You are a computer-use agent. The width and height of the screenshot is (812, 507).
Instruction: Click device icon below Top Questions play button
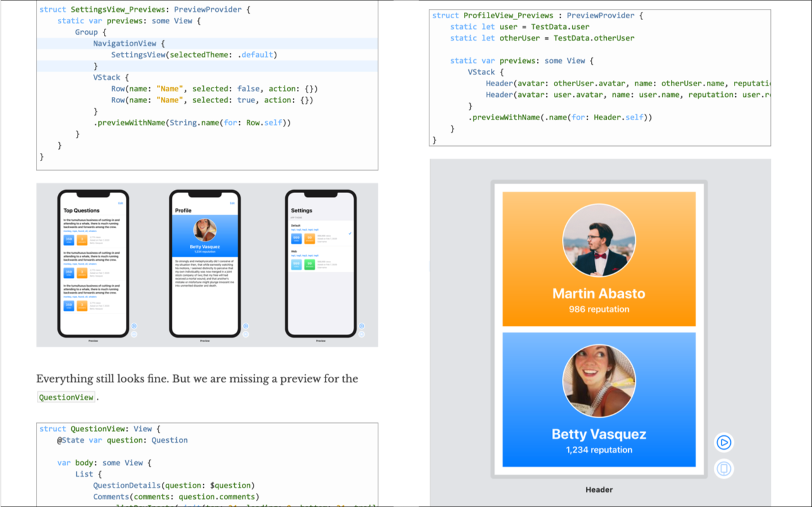coord(133,334)
